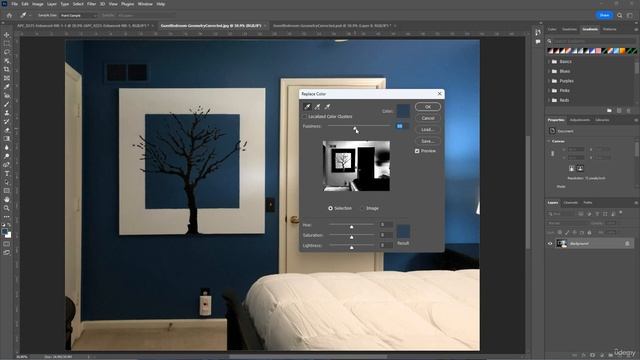Viewport: 640px width, 360px height.
Task: Collapse the Canvas section in Properties
Action: click(x=549, y=141)
